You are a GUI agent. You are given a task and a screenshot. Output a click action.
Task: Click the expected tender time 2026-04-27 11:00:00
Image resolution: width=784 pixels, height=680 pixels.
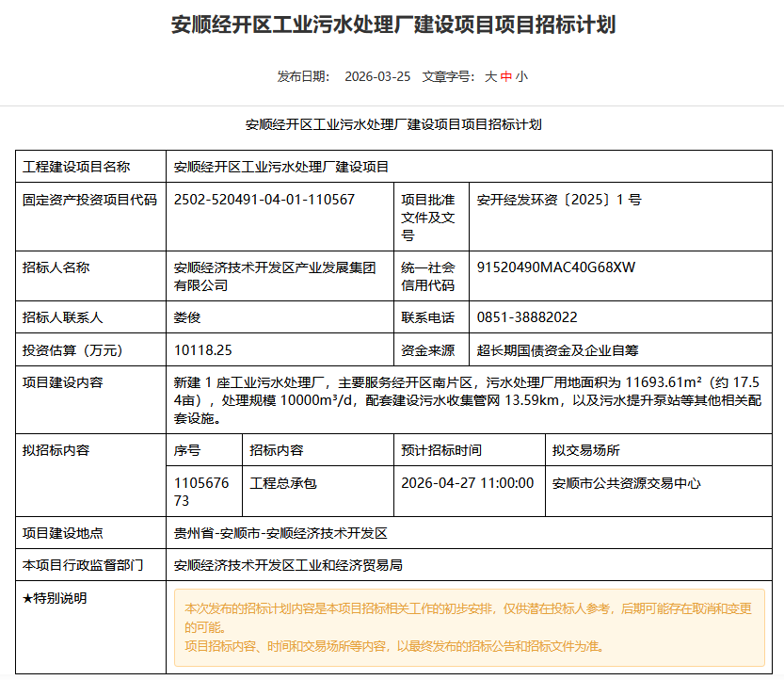[x=468, y=483]
